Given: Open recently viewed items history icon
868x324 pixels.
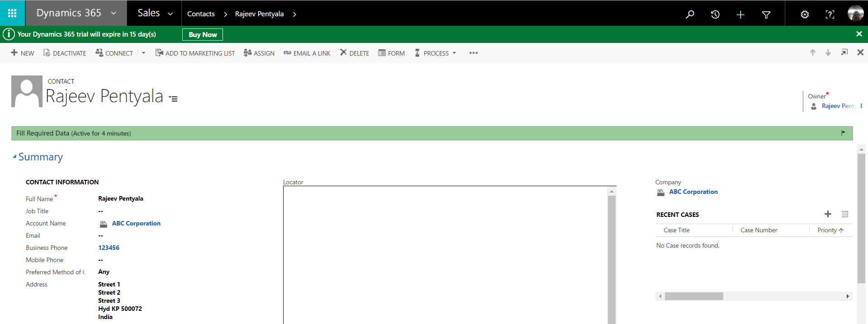Looking at the screenshot, I should (x=715, y=14).
